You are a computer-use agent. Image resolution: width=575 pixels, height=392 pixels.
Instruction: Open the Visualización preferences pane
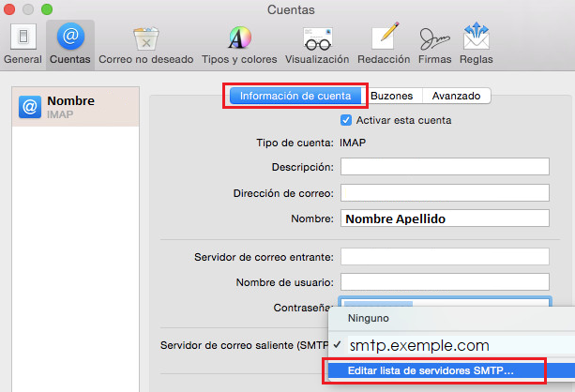[324, 44]
